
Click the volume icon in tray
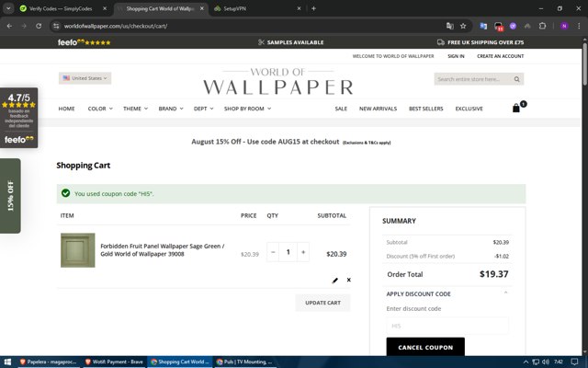(x=546, y=362)
